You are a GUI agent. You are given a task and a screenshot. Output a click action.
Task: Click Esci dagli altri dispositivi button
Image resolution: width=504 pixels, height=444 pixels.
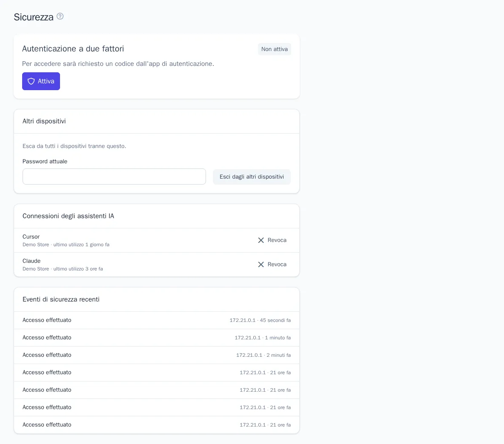(x=252, y=177)
